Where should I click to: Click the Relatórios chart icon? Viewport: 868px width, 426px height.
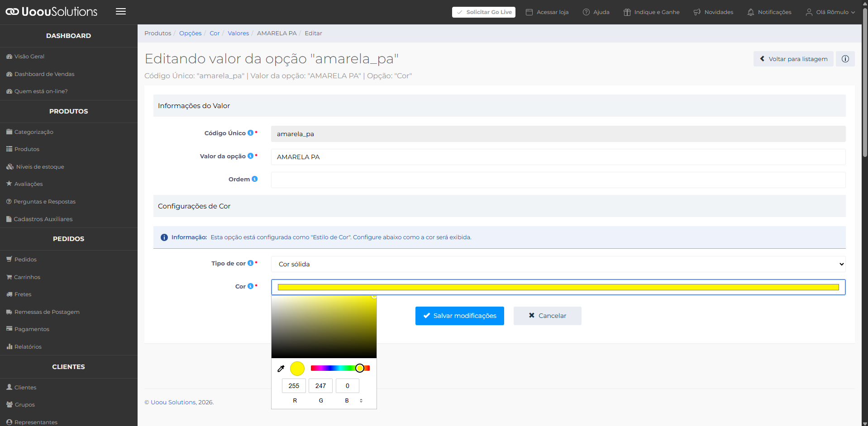pyautogui.click(x=9, y=346)
